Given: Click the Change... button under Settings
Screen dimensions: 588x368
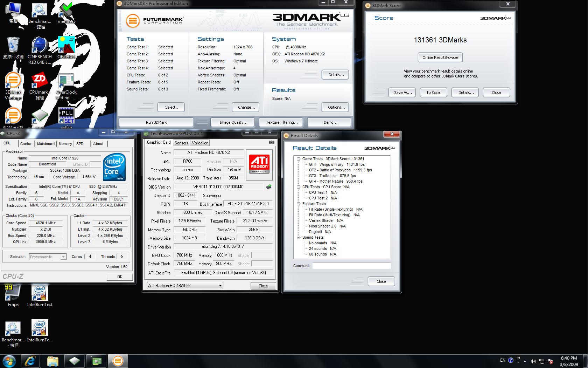Looking at the screenshot, I should point(246,107).
